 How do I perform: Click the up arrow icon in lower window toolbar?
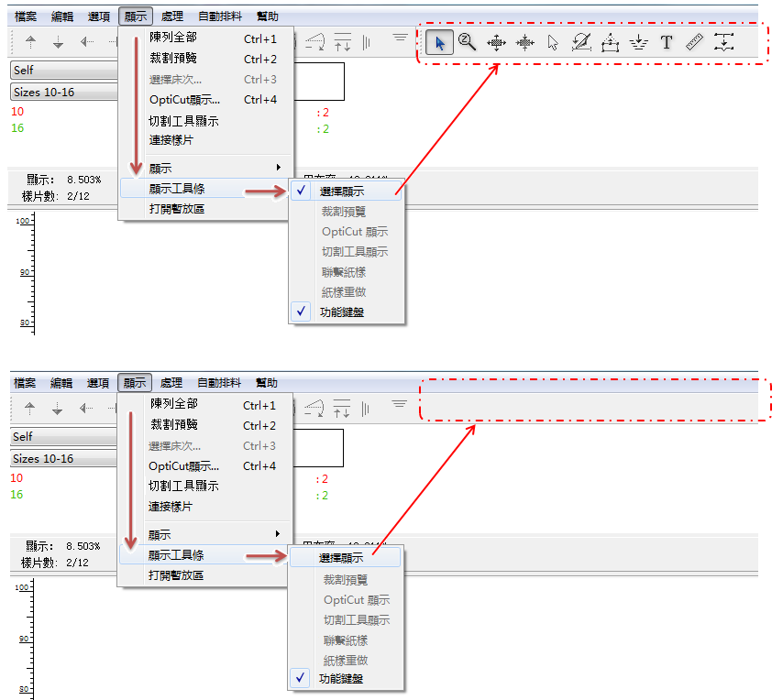point(30,409)
